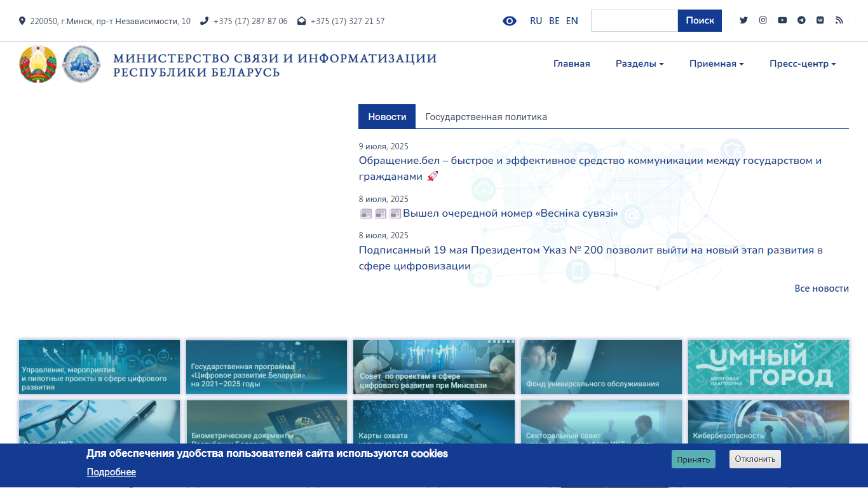The height and width of the screenshot is (488, 868).
Task: Expand the Пресс-центр dropdown menu
Action: pyautogui.click(x=803, y=64)
